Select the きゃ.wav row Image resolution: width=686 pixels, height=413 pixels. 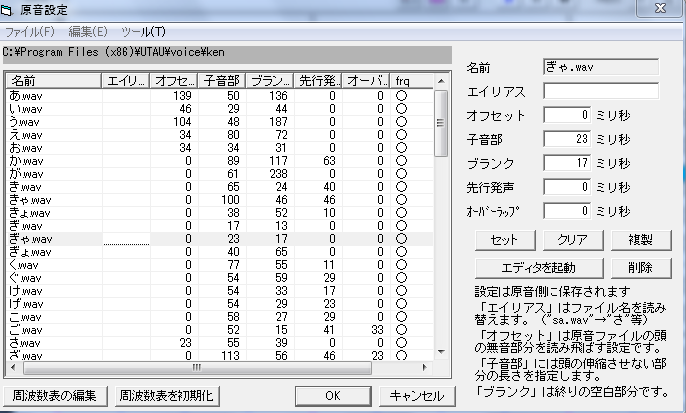pos(220,200)
